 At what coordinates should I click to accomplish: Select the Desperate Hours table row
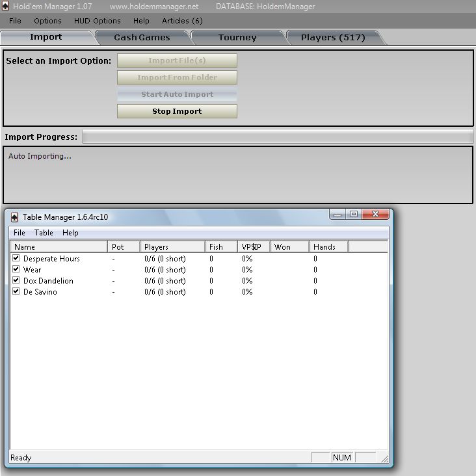tap(199, 259)
